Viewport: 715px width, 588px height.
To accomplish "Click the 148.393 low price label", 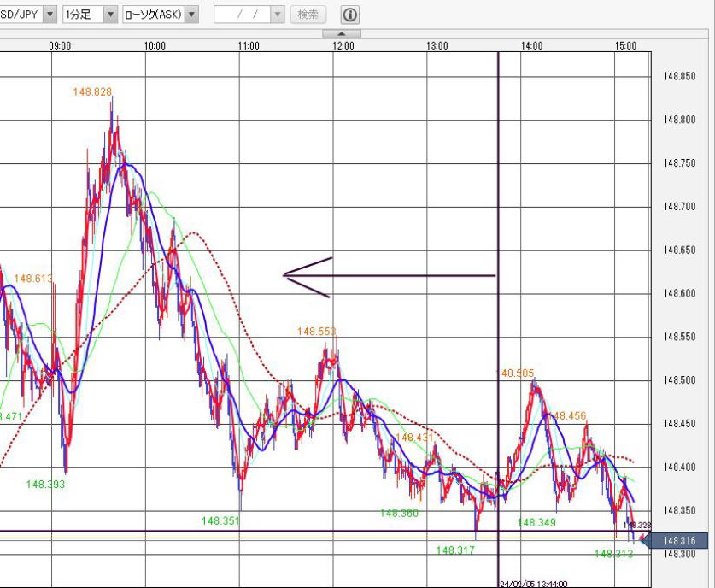I will [x=45, y=484].
